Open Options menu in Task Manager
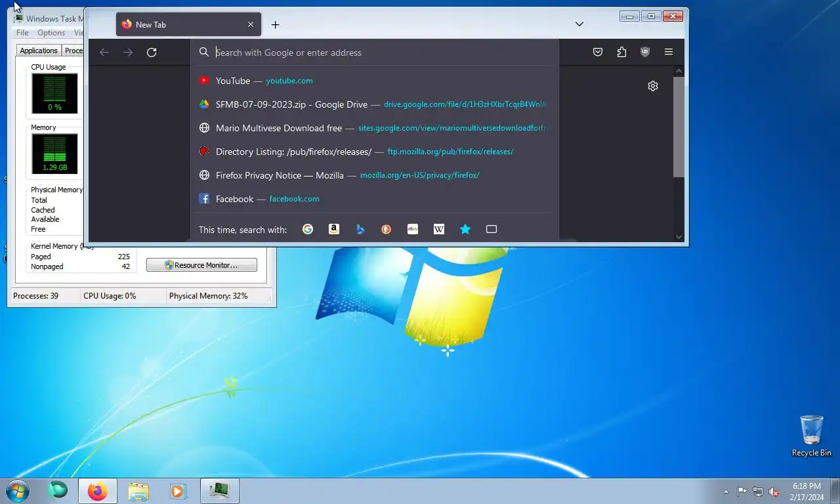The height and width of the screenshot is (504, 840). pyautogui.click(x=51, y=33)
